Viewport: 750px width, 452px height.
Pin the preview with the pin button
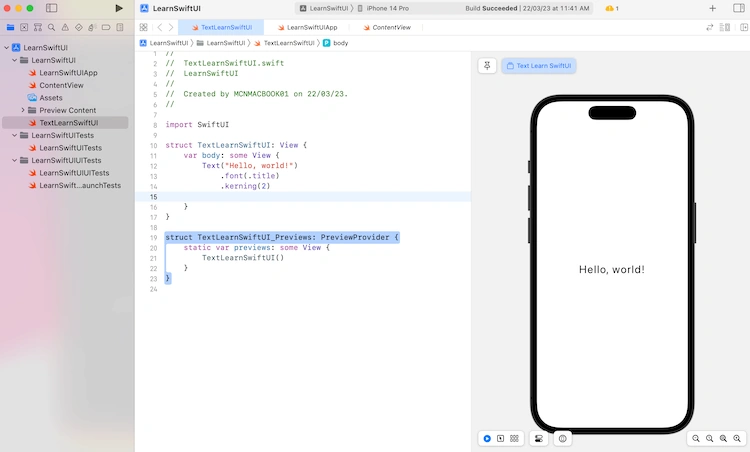(x=487, y=66)
